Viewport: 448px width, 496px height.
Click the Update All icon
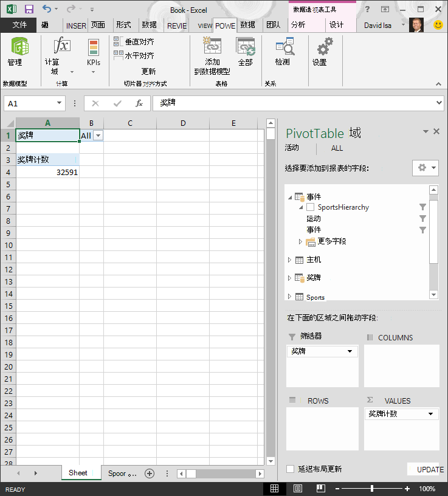tap(246, 46)
